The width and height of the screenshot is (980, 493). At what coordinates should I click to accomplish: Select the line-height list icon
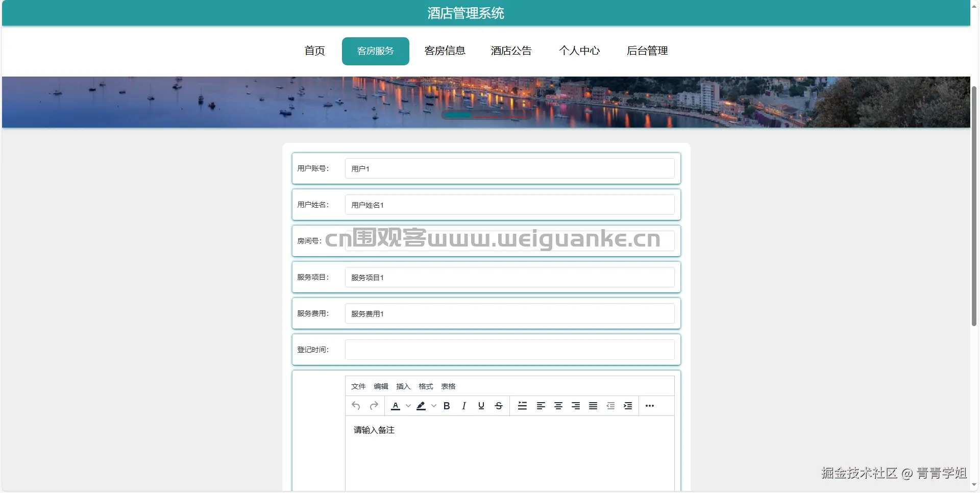(x=522, y=406)
